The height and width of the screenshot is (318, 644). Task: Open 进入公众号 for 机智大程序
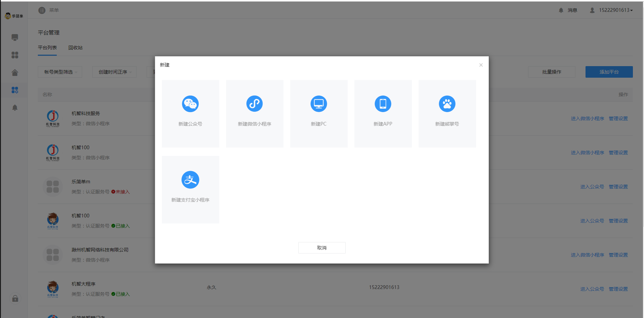[x=592, y=289]
